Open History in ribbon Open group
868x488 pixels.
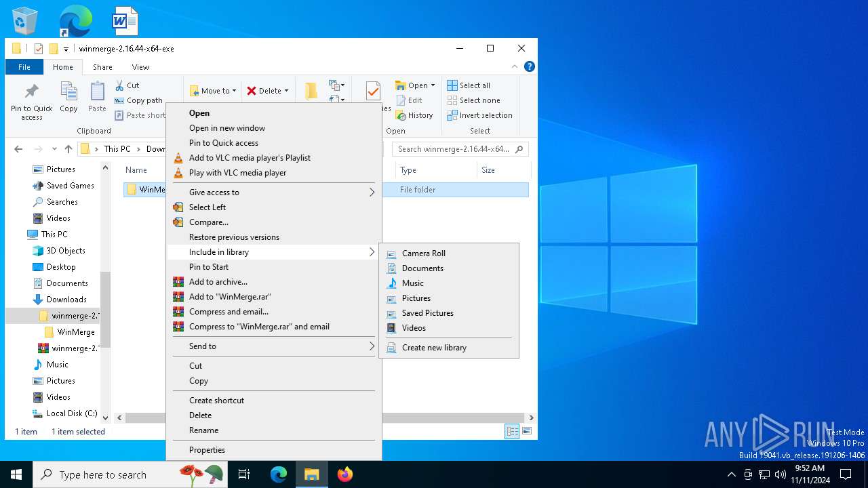(x=414, y=115)
